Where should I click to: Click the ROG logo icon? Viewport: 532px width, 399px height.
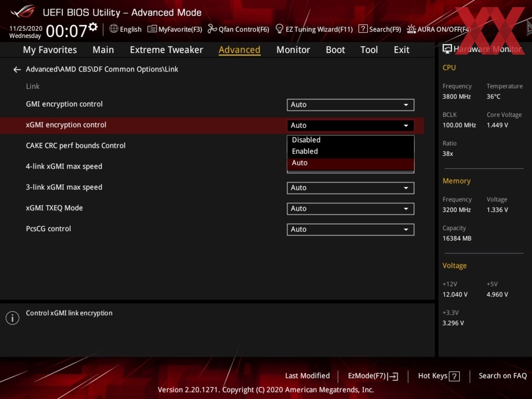point(22,12)
